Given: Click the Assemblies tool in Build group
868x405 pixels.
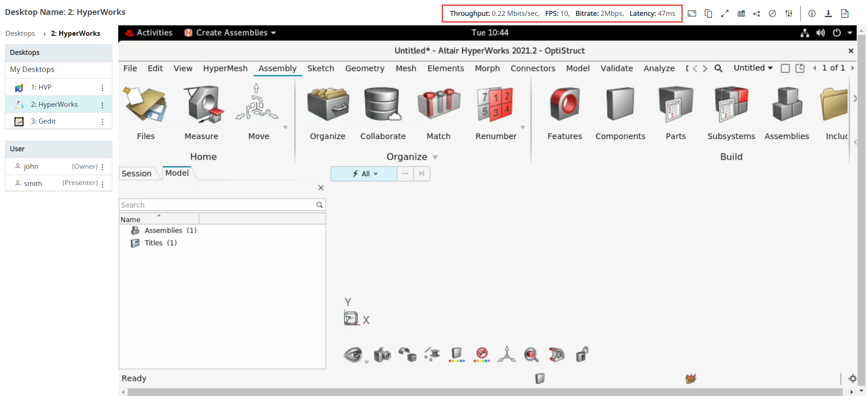Looking at the screenshot, I should 787,105.
